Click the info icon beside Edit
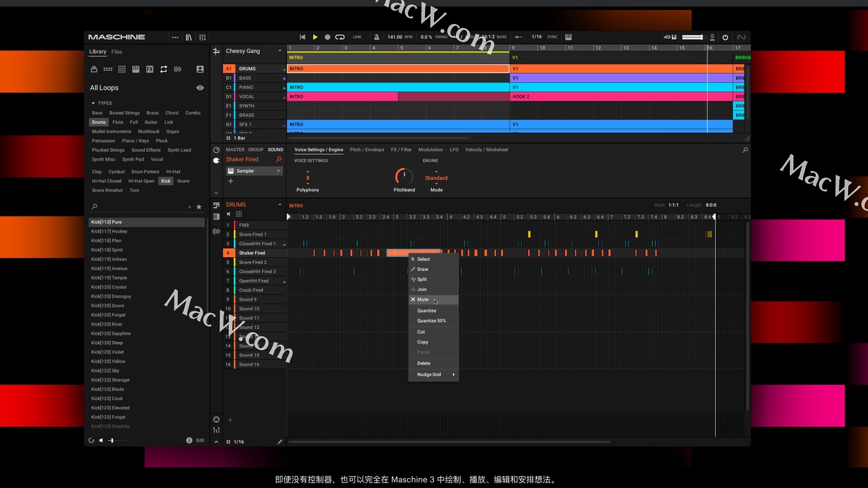868x488 pixels. point(189,440)
